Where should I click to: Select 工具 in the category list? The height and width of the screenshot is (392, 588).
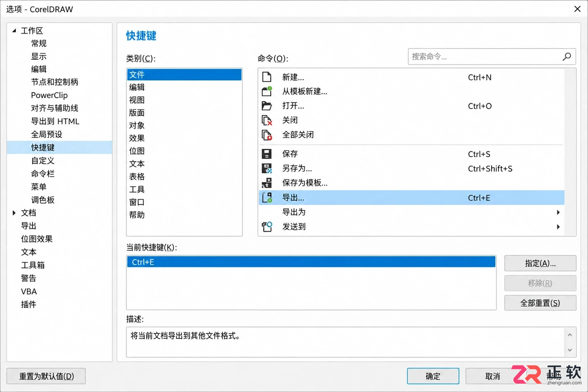pyautogui.click(x=184, y=189)
